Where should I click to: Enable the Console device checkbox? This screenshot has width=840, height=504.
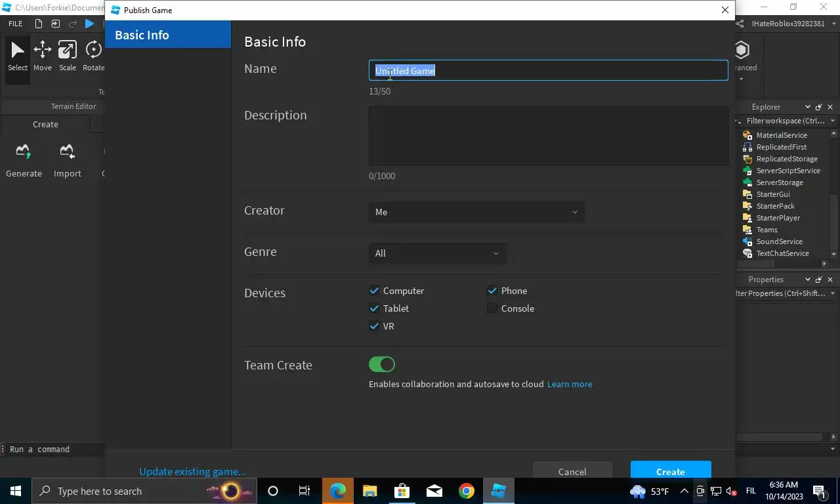coord(492,308)
